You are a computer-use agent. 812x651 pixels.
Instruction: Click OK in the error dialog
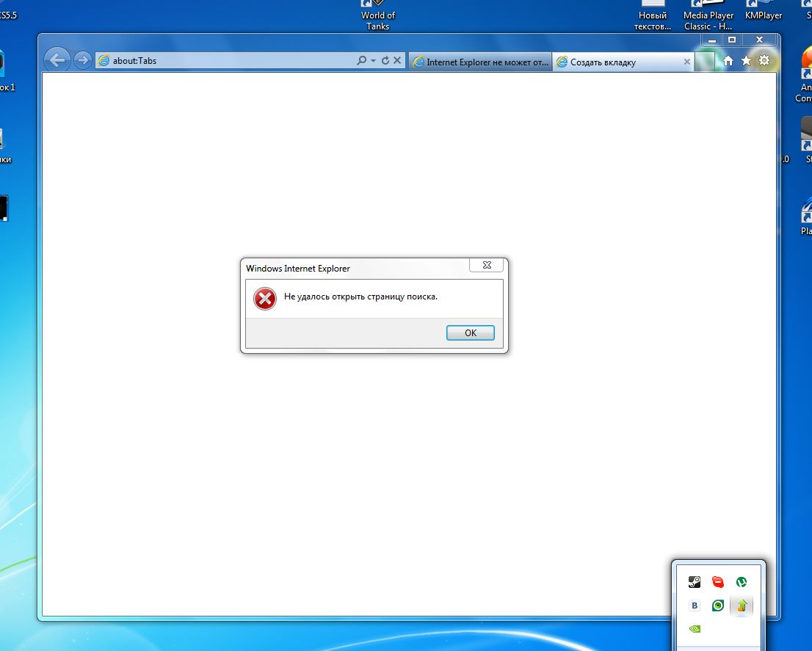tap(470, 332)
